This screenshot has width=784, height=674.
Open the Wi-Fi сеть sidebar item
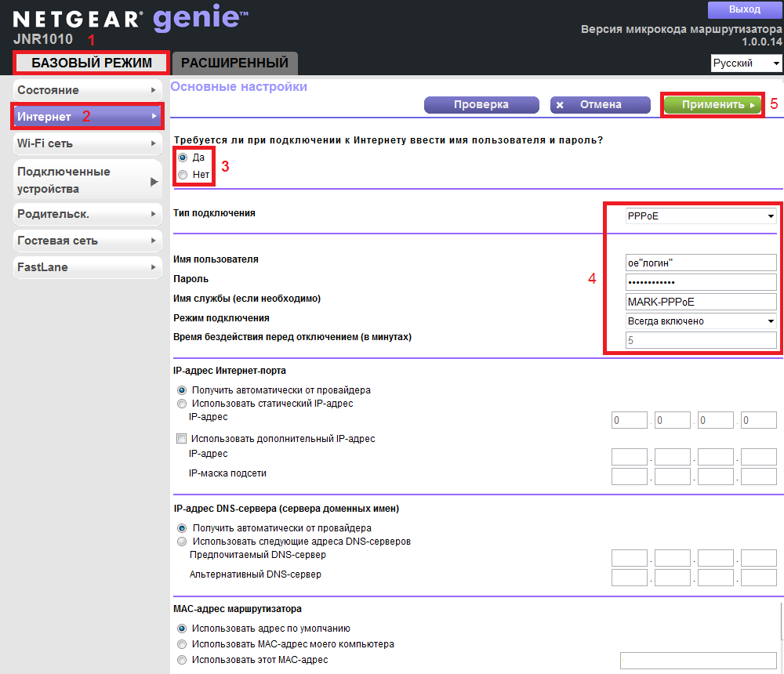(x=86, y=143)
